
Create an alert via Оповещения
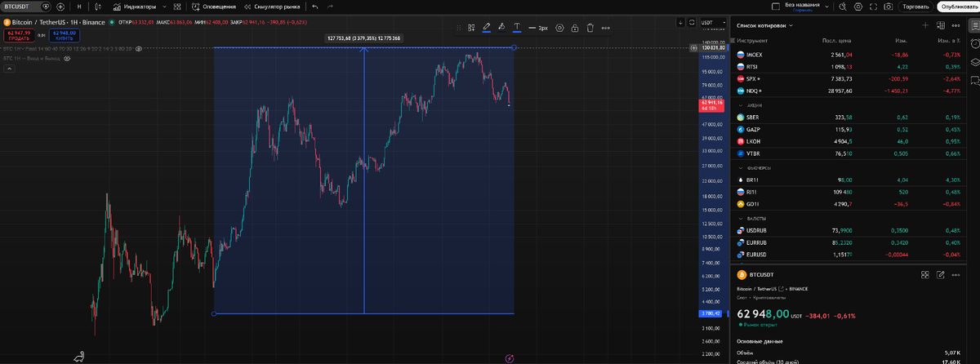coord(212,7)
